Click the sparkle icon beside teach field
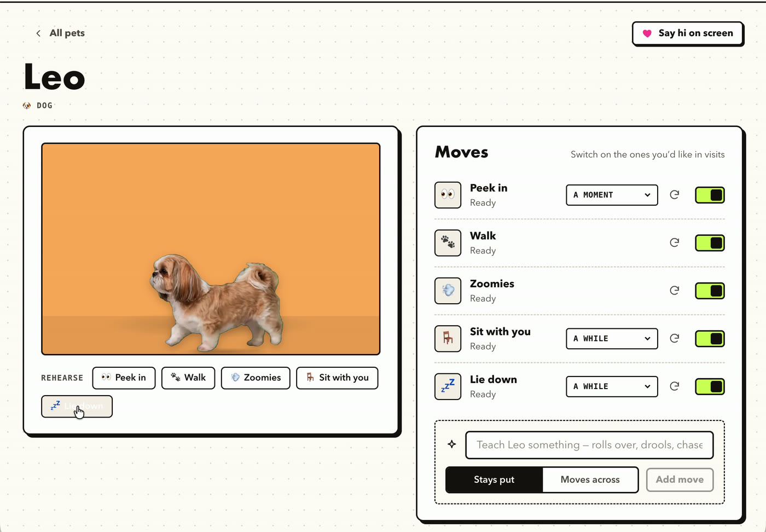The height and width of the screenshot is (532, 766). [452, 444]
